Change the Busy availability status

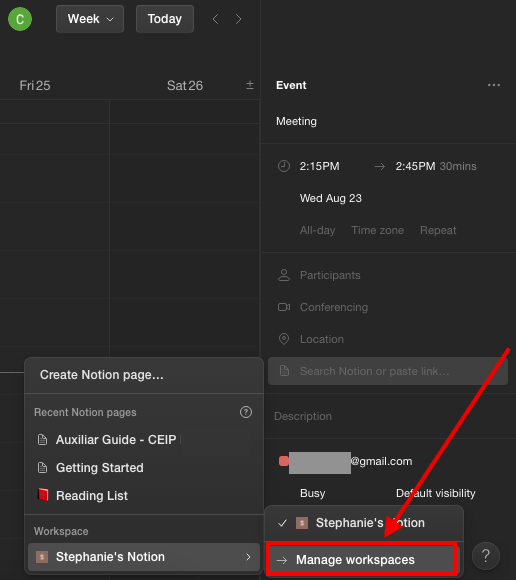click(313, 493)
